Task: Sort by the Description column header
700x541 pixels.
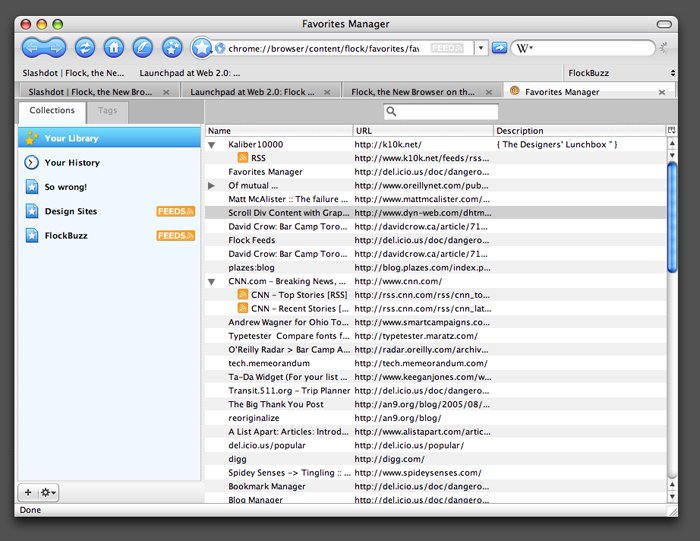Action: (580, 131)
